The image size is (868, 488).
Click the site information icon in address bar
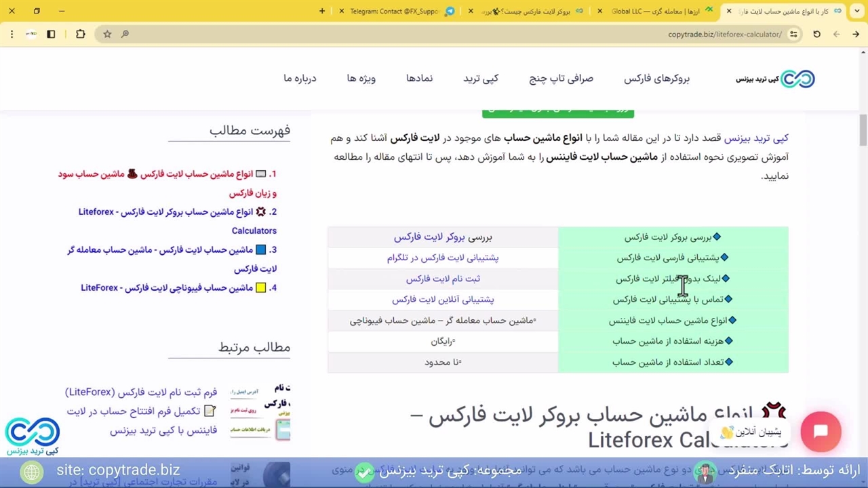pos(793,34)
